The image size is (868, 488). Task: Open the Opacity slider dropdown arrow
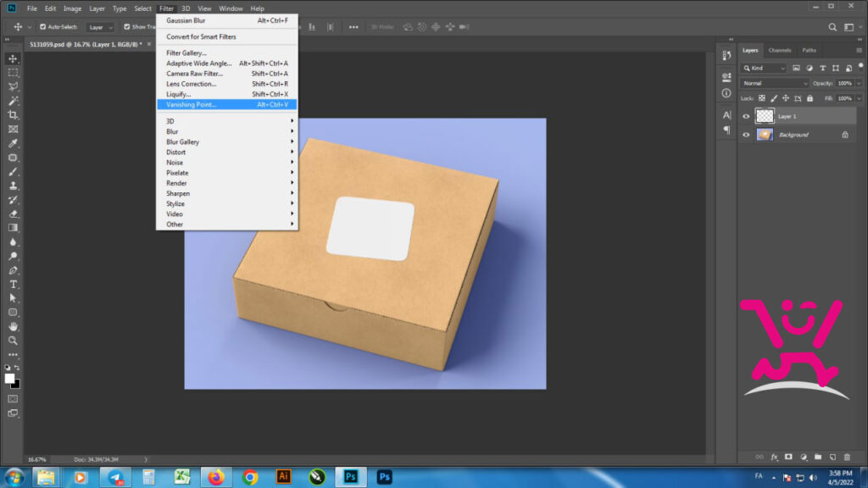point(859,83)
